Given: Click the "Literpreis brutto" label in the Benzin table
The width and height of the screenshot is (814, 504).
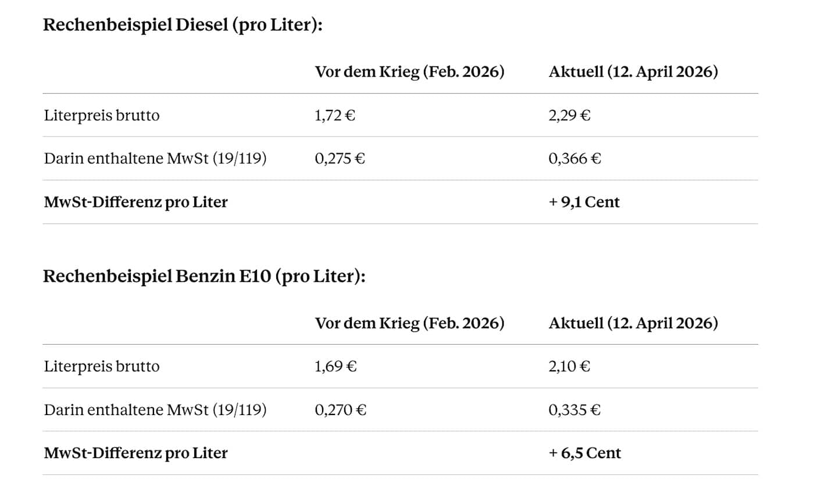Looking at the screenshot, I should pos(102,366).
